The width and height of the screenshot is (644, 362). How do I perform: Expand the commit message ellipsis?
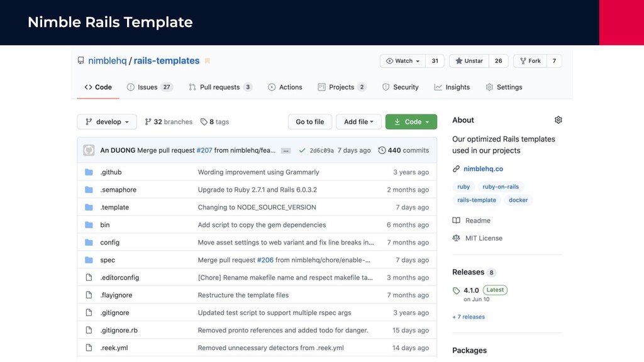pos(286,151)
